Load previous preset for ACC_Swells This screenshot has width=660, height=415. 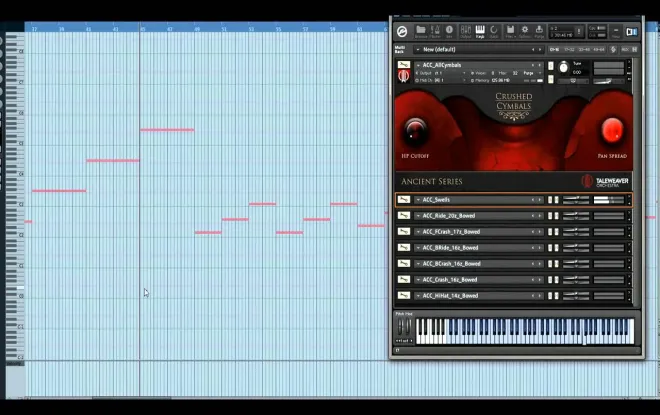pyautogui.click(x=533, y=200)
